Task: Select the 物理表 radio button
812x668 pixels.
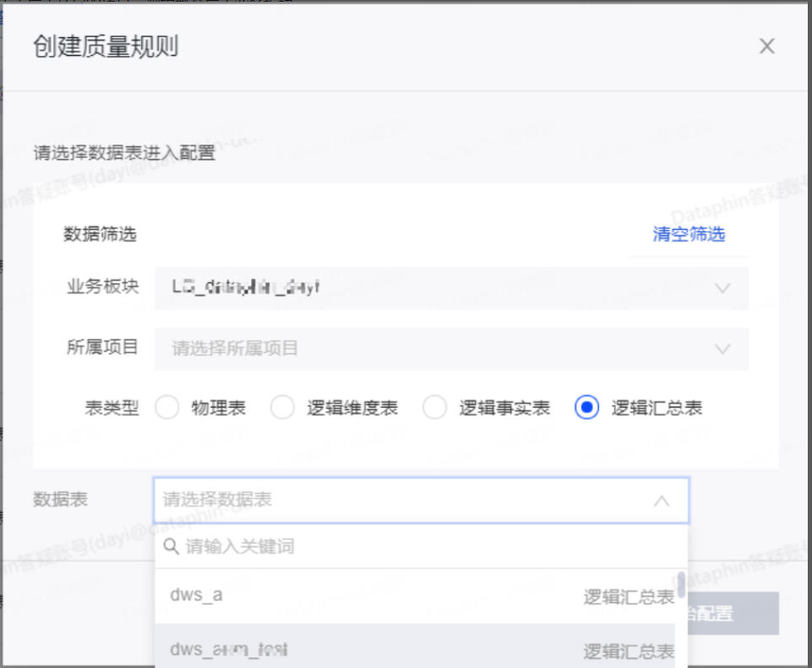Action: point(167,408)
